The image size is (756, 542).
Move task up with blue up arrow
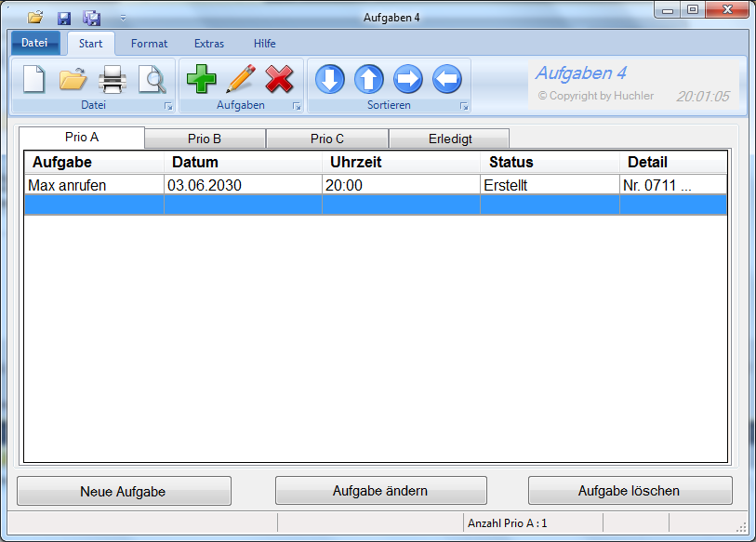[x=369, y=79]
